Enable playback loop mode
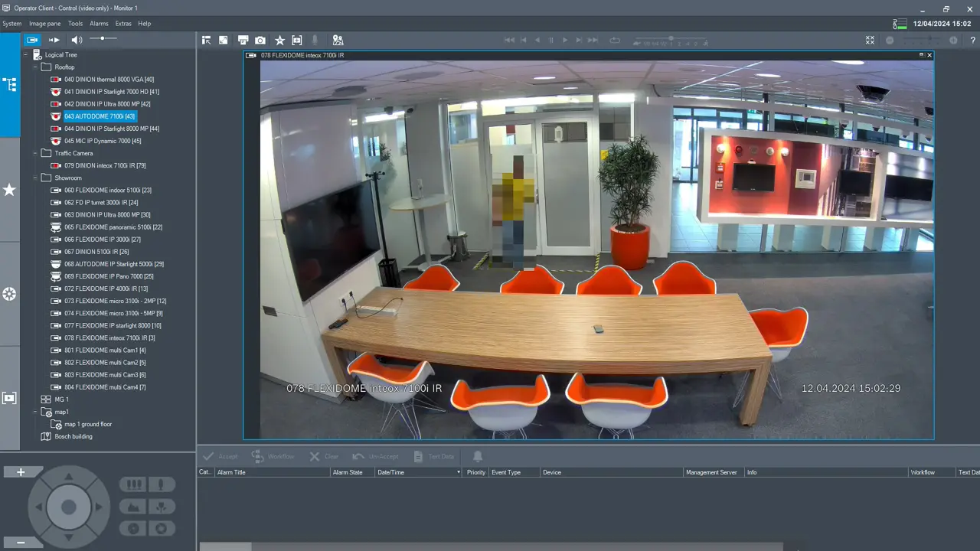The image size is (980, 551). pyautogui.click(x=615, y=40)
